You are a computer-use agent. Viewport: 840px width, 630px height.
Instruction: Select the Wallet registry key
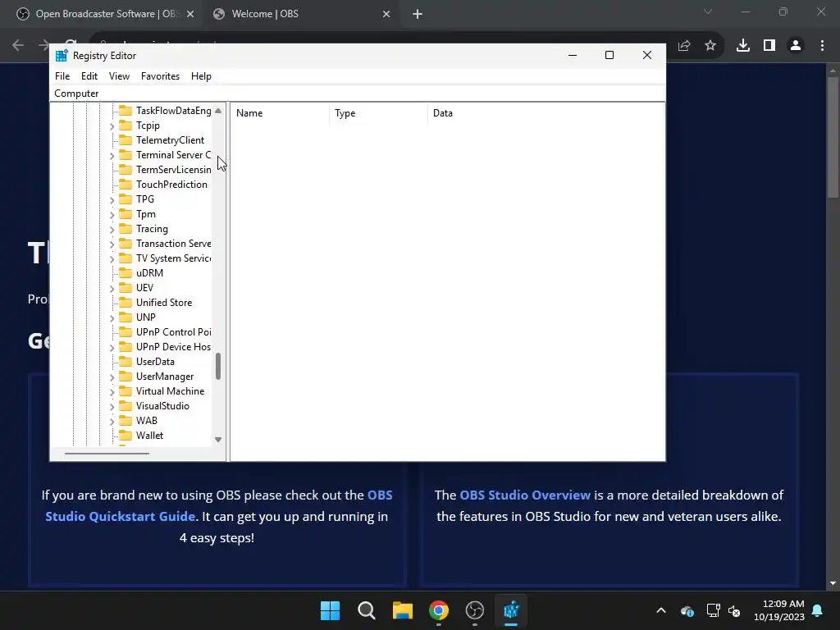coord(149,436)
